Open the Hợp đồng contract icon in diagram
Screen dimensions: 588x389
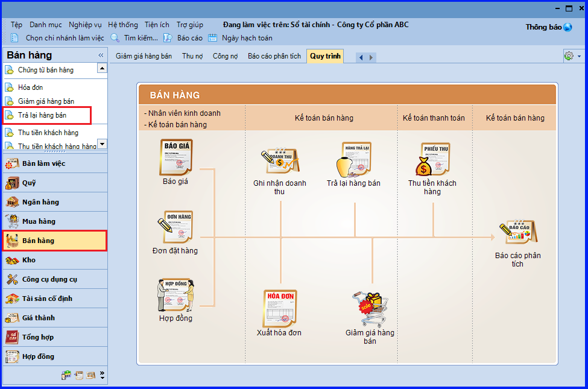[175, 296]
